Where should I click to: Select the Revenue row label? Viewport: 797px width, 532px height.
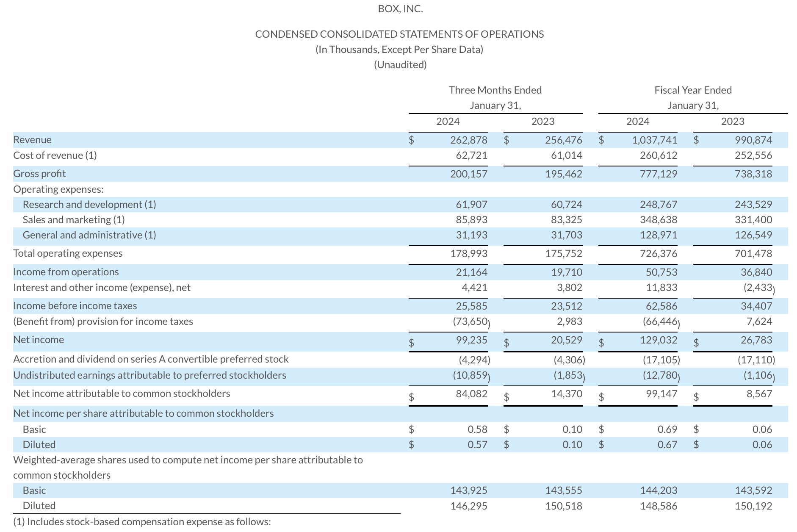33,140
